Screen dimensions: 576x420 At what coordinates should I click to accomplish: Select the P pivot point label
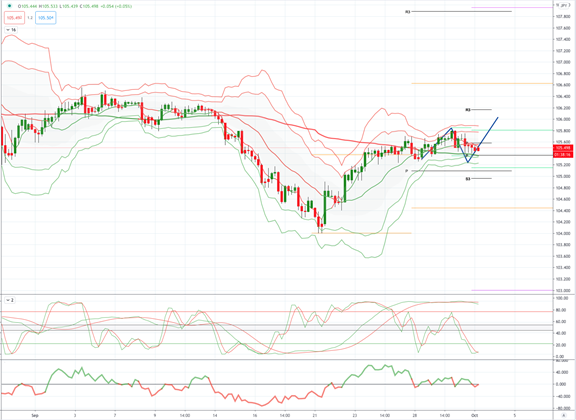(x=407, y=171)
